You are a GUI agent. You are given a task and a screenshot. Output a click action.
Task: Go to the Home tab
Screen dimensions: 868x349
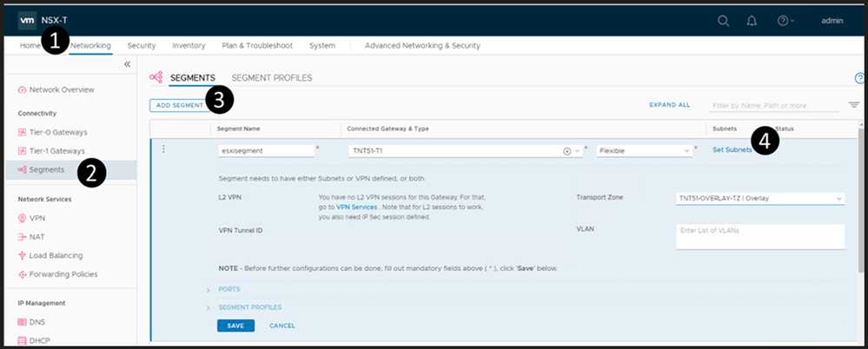point(30,46)
